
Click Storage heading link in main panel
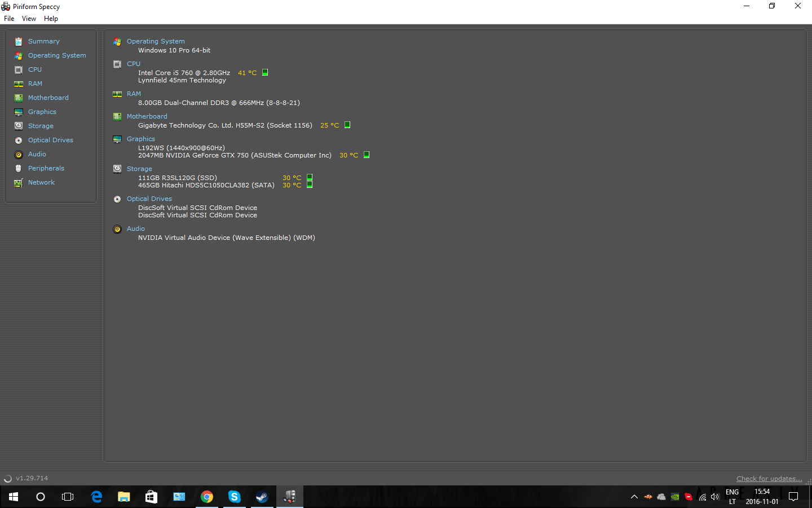(x=139, y=169)
